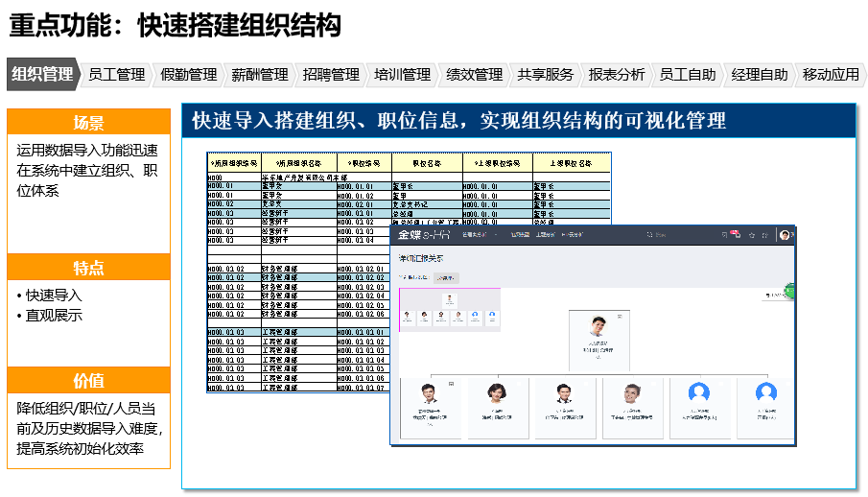Select last card with blue placeholder avatar
The width and height of the screenshot is (868, 497).
click(x=766, y=409)
